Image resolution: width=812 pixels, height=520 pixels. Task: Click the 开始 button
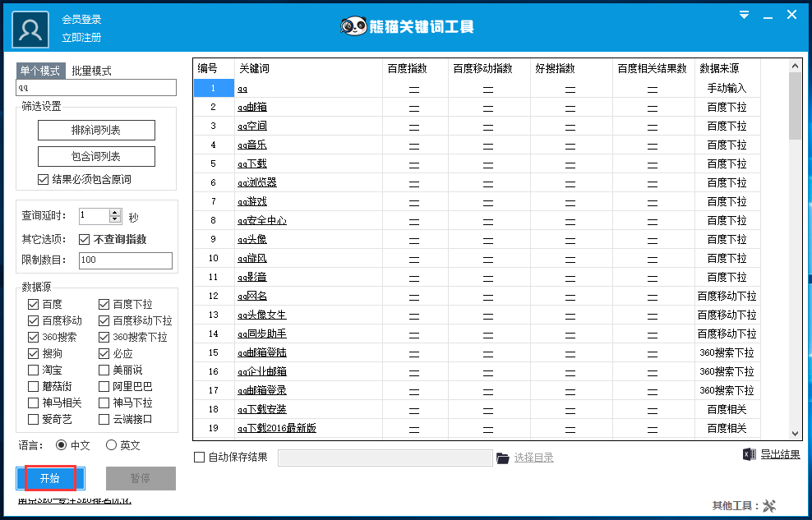(x=50, y=478)
